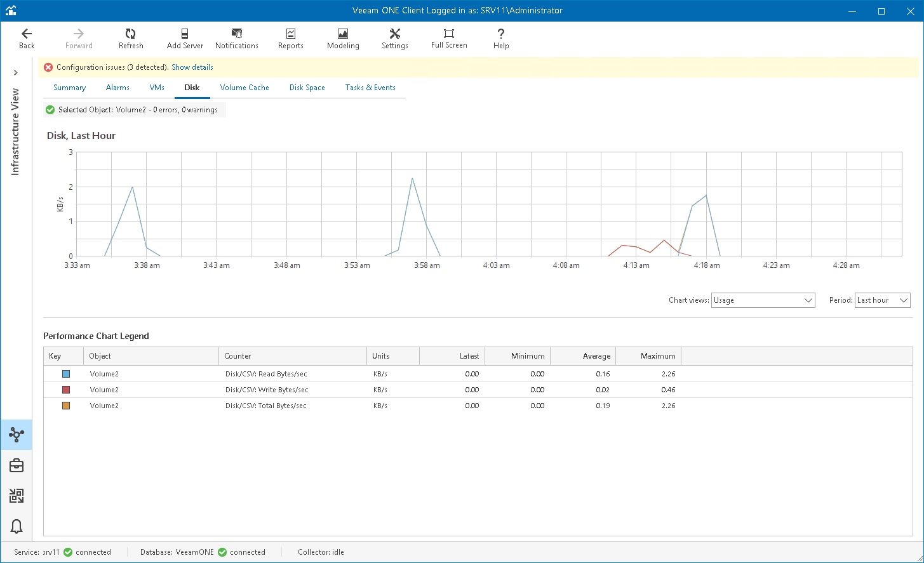Open the Add Server tool

[185, 39]
